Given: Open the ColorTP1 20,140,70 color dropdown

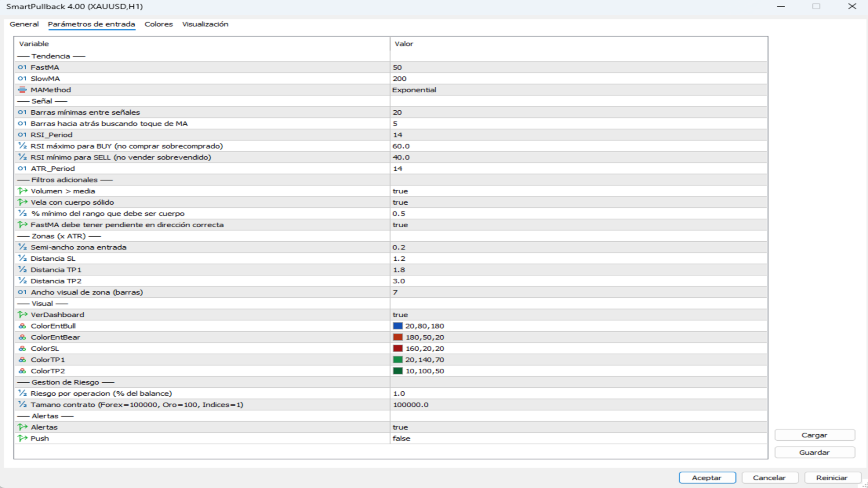Looking at the screenshot, I should pyautogui.click(x=425, y=360).
